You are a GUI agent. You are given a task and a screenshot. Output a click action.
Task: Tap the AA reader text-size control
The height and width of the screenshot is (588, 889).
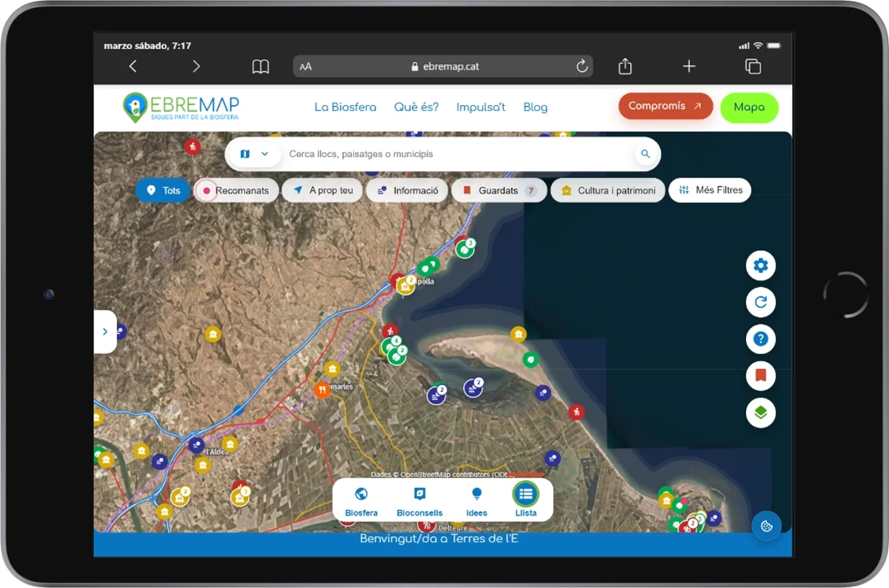305,67
